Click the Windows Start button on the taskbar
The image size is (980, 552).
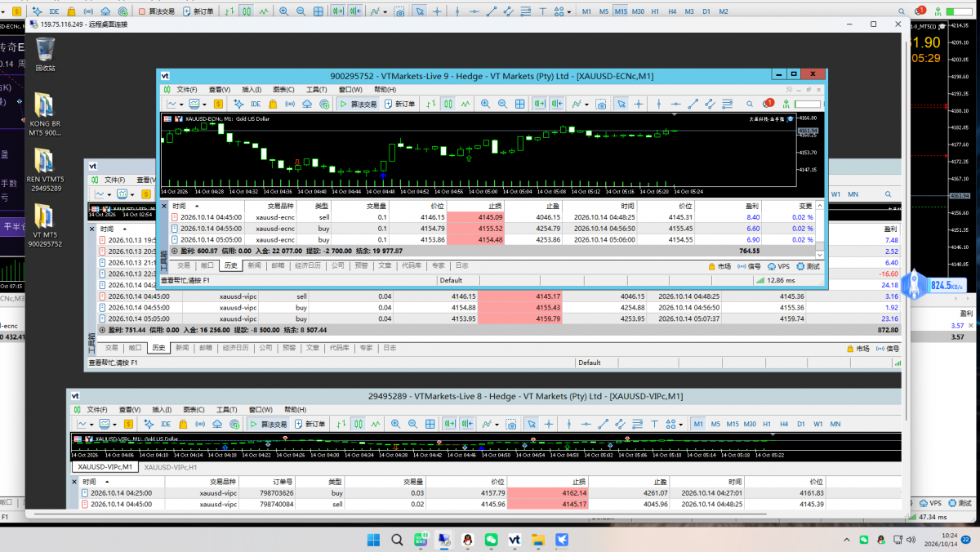pyautogui.click(x=373, y=540)
